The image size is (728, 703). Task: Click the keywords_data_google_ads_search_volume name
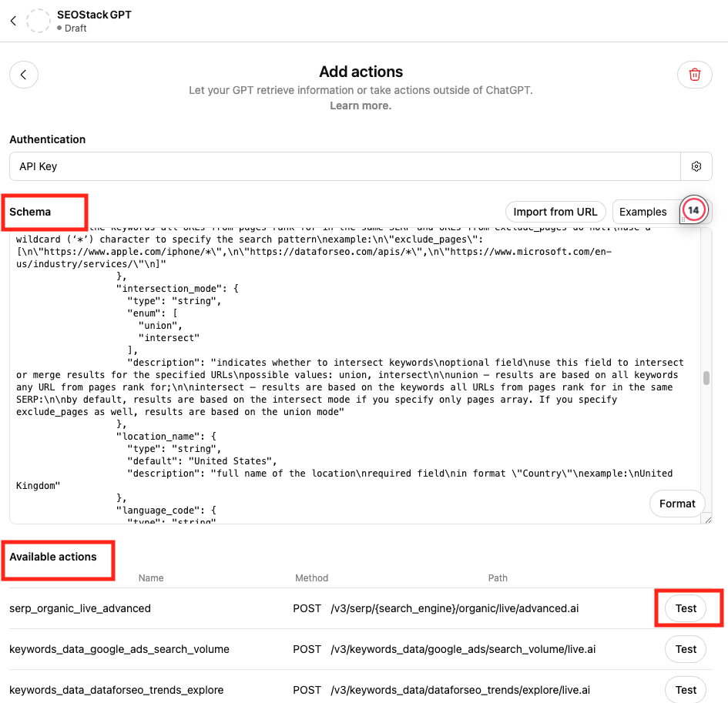[x=119, y=649]
